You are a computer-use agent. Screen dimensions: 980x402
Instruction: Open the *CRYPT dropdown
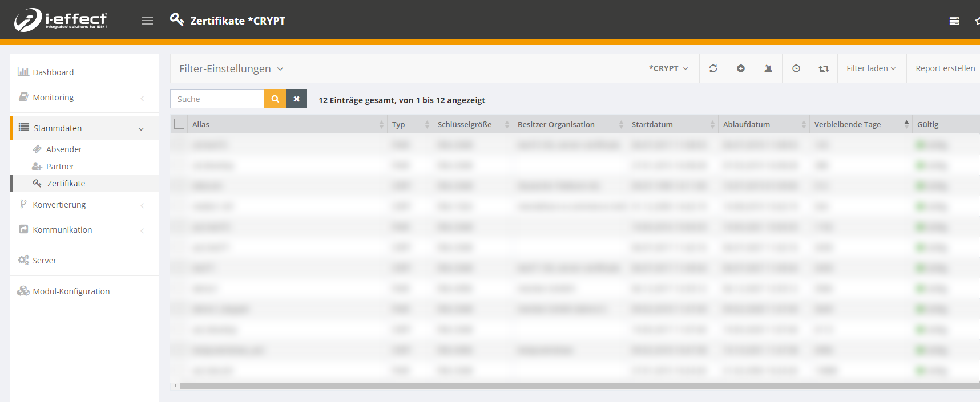[x=668, y=68]
